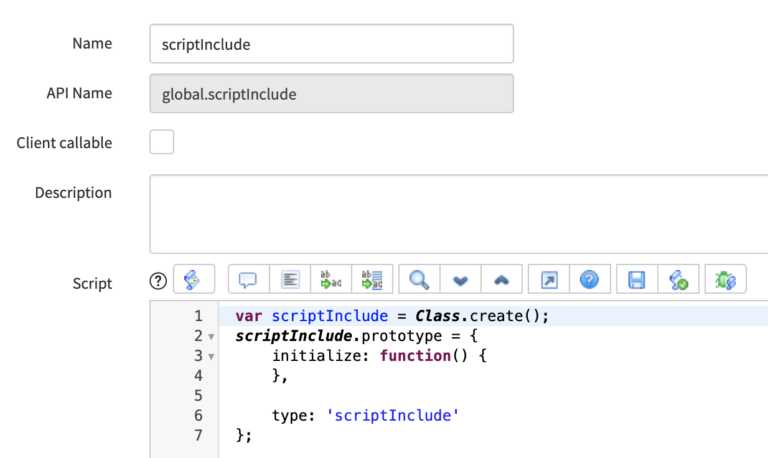
Task: Open editor help blue question icon
Action: 589,280
